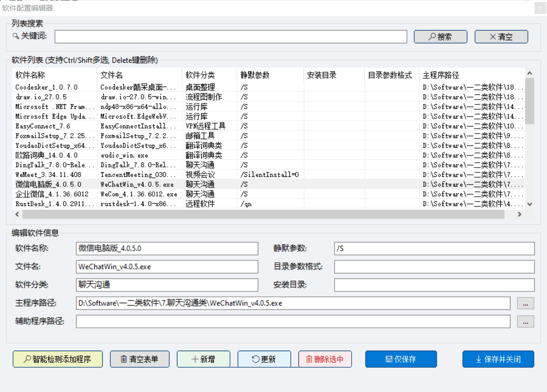The height and width of the screenshot is (392, 547).
Task: Select the 微信电脑版_4.0.5.0 row
Action: point(49,184)
